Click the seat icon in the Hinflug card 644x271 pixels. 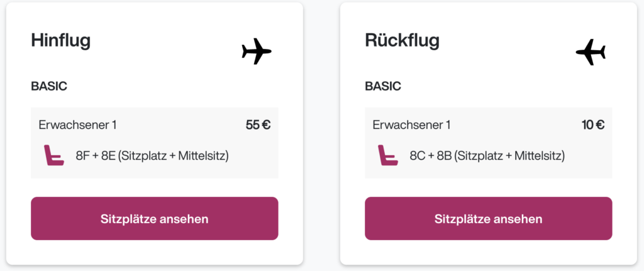coord(54,155)
